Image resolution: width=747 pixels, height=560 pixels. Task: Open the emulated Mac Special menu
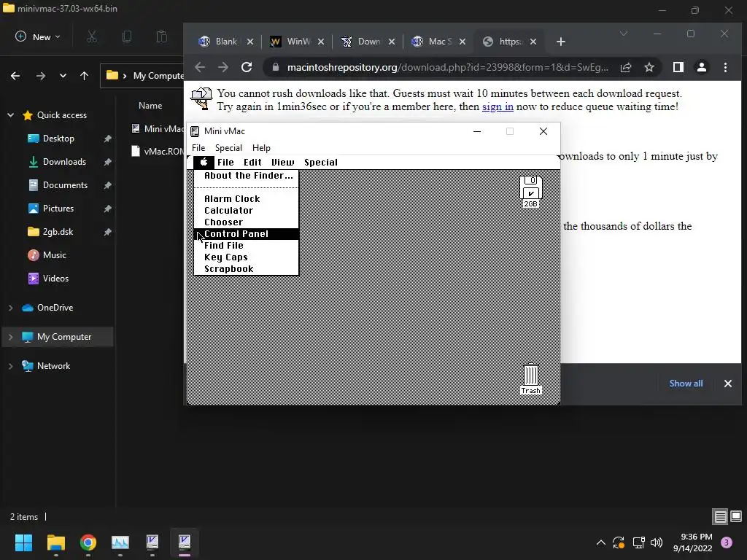pos(321,163)
